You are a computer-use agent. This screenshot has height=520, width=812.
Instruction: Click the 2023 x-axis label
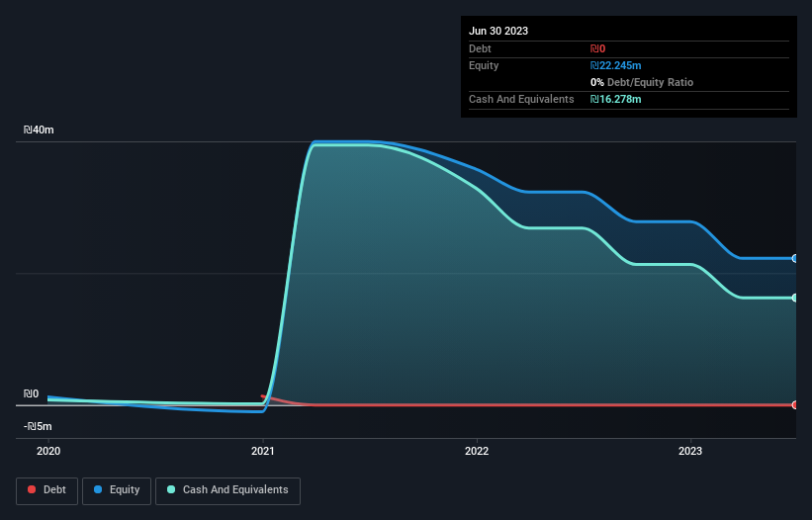point(690,451)
